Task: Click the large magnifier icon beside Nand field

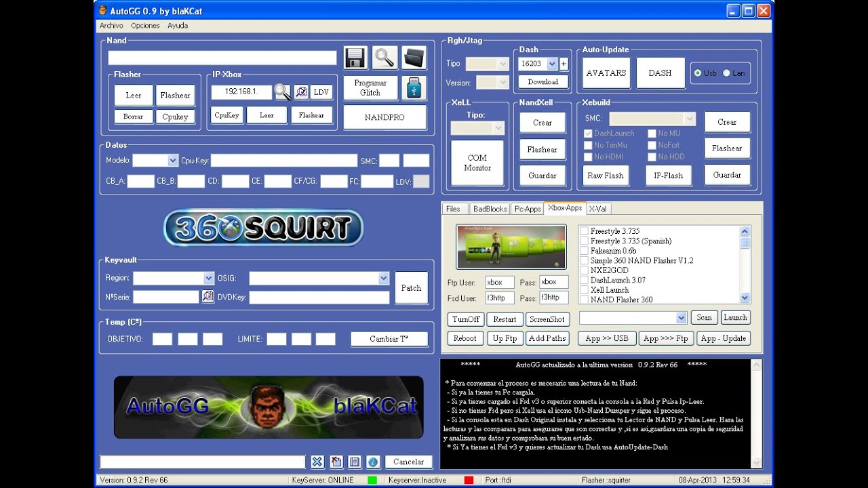Action: [384, 58]
